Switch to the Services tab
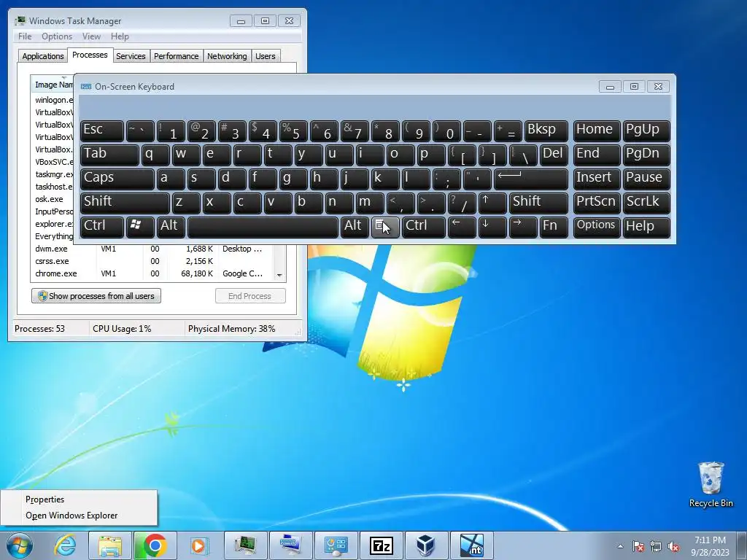 click(x=131, y=56)
